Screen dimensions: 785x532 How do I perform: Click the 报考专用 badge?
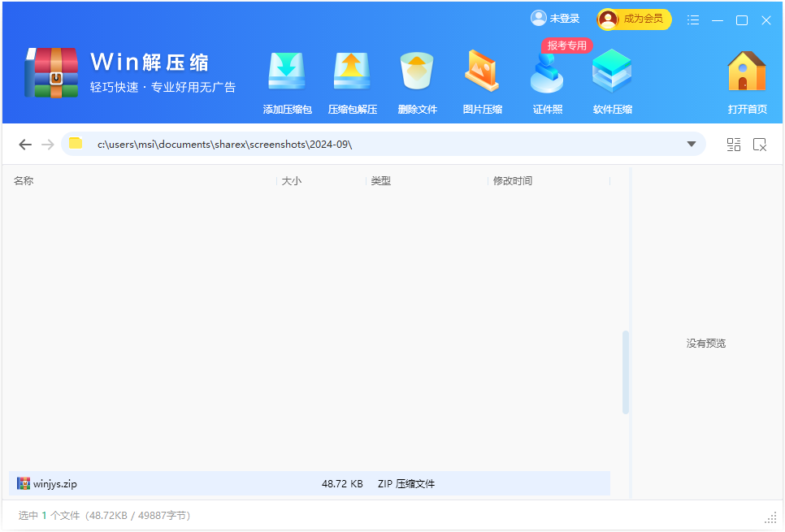(566, 45)
